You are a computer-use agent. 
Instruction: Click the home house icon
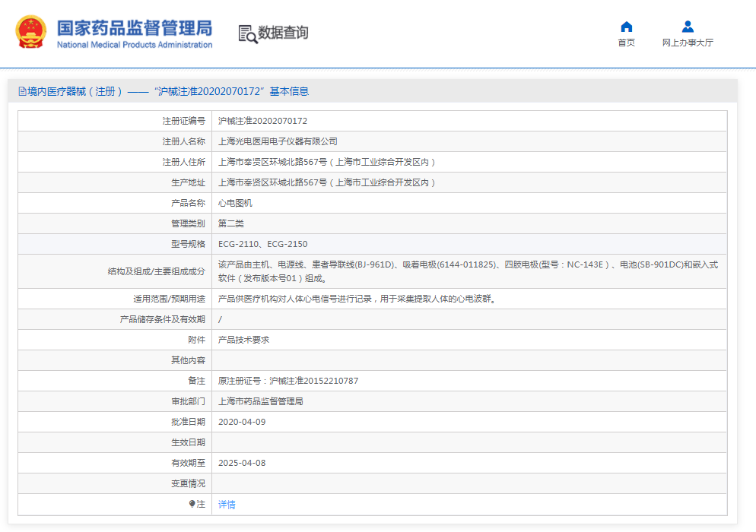[x=626, y=27]
